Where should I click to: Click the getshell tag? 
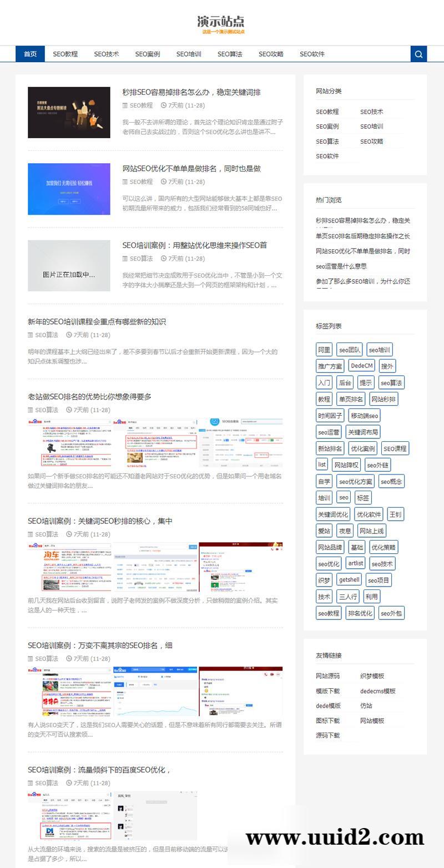point(349,580)
